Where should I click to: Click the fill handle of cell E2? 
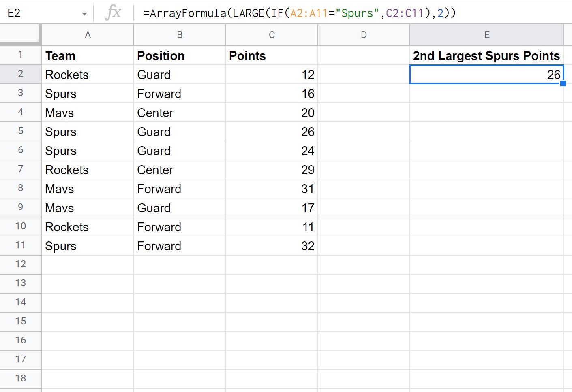coord(563,83)
